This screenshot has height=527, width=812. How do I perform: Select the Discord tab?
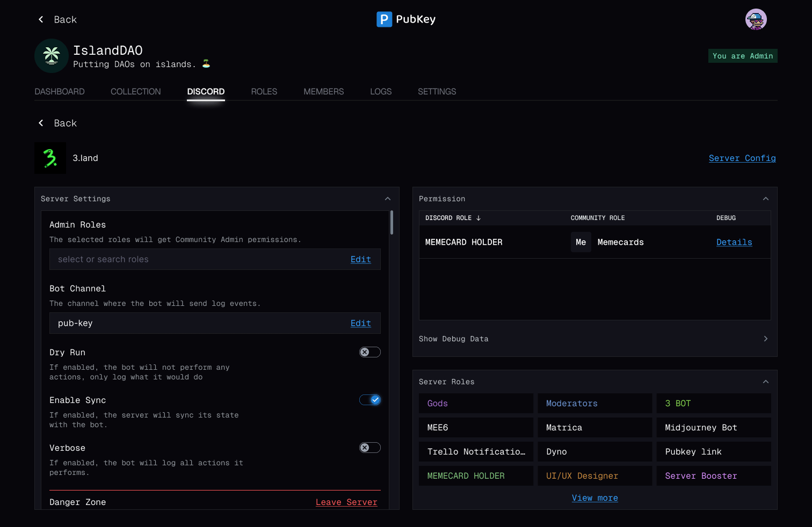tap(206, 92)
